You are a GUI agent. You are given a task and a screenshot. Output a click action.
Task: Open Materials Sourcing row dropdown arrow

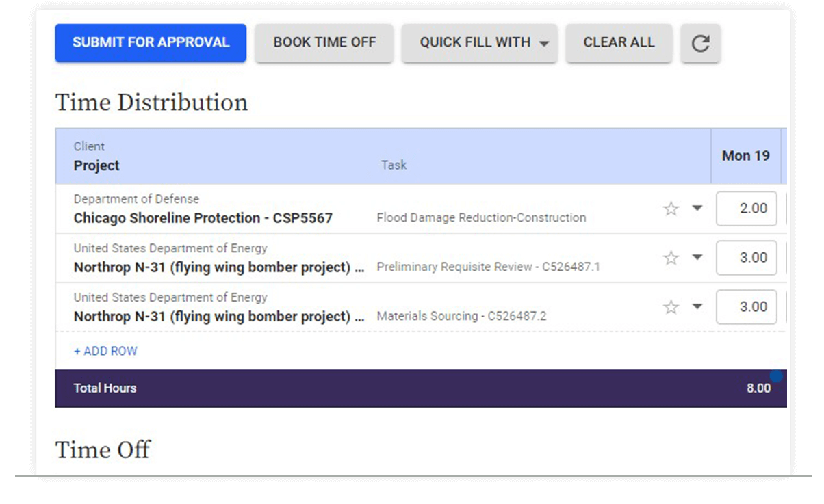click(697, 306)
